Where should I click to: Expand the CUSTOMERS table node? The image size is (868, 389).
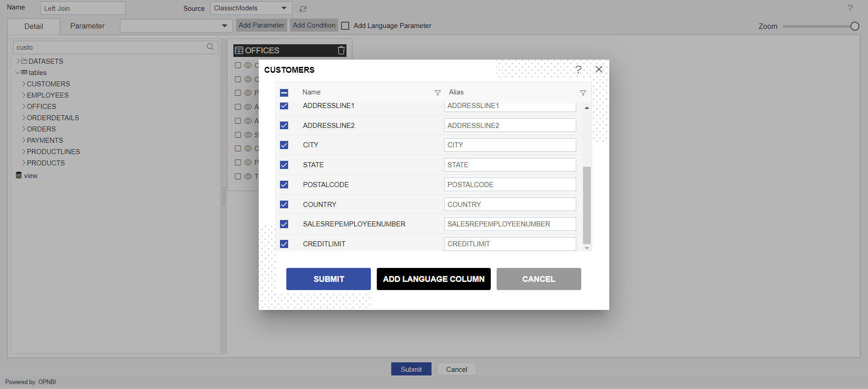tap(24, 84)
